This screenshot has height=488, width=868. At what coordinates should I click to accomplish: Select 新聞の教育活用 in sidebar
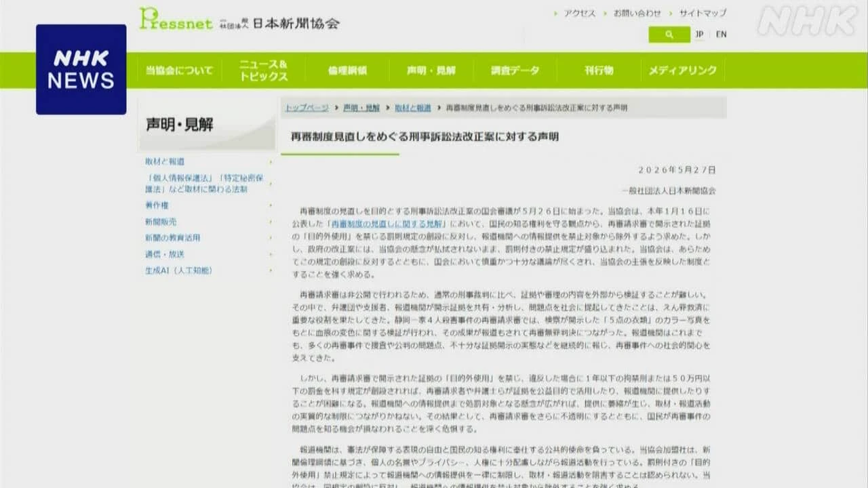(172, 238)
